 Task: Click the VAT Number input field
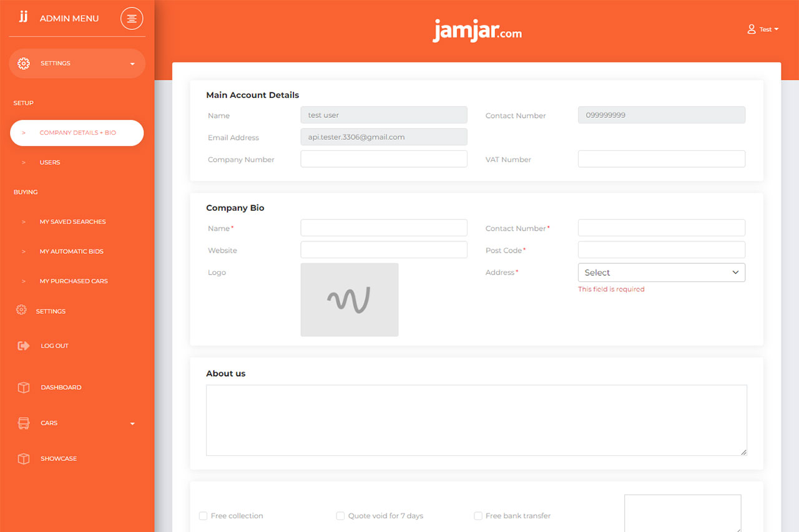coord(662,159)
